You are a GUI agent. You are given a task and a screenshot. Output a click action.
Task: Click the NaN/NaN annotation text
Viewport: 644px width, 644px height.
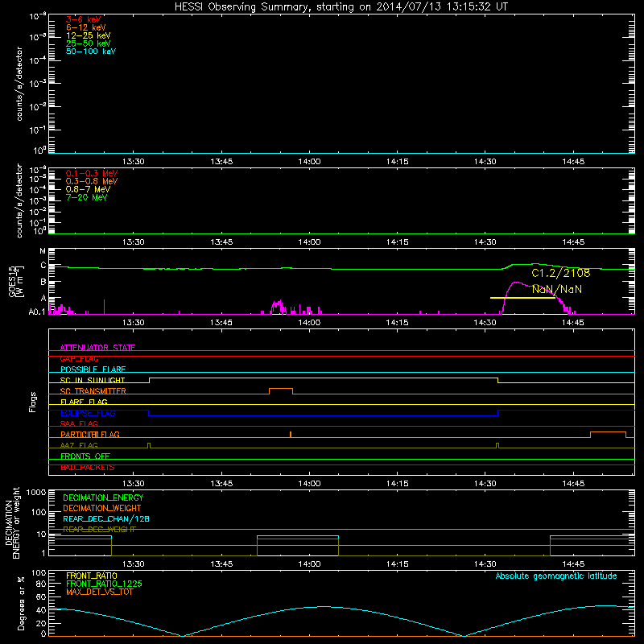pos(557,290)
